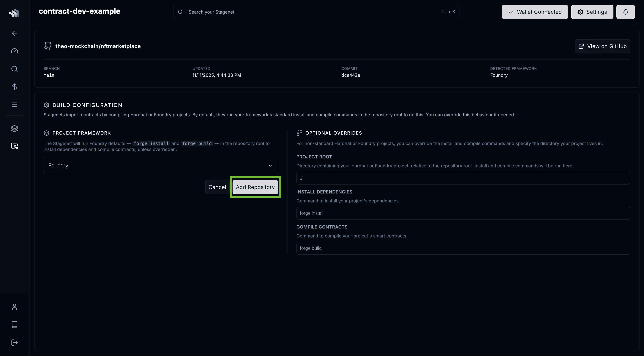The image size is (644, 356).
Task: Click the Add Repository button
Action: point(255,187)
